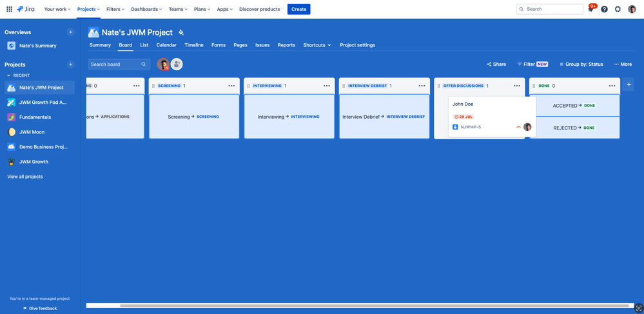
Task: Open the Filters dropdown
Action: coord(115,9)
